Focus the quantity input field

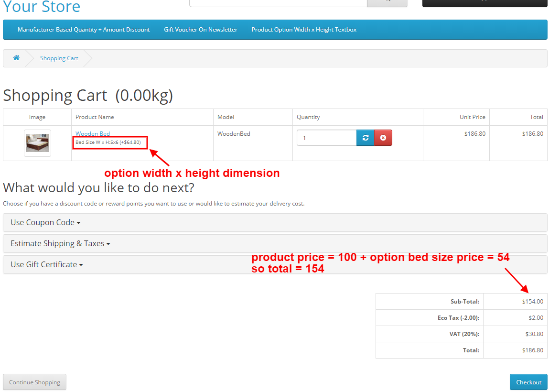pyautogui.click(x=326, y=138)
